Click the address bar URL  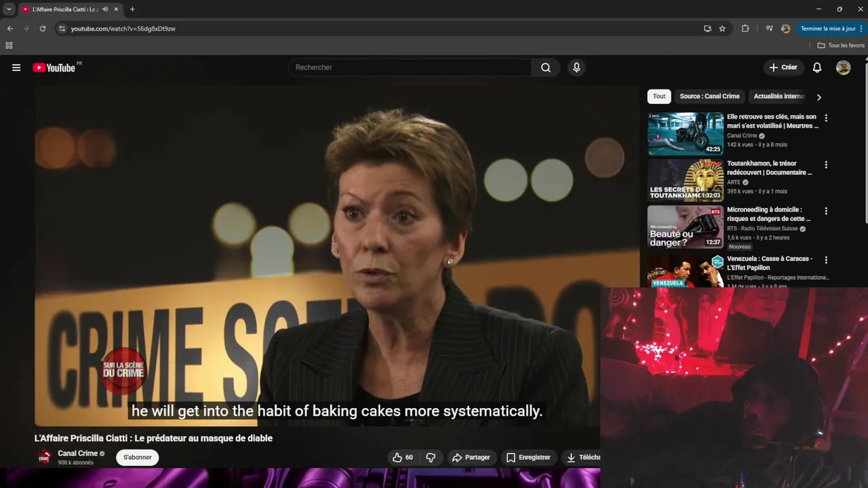click(x=123, y=28)
